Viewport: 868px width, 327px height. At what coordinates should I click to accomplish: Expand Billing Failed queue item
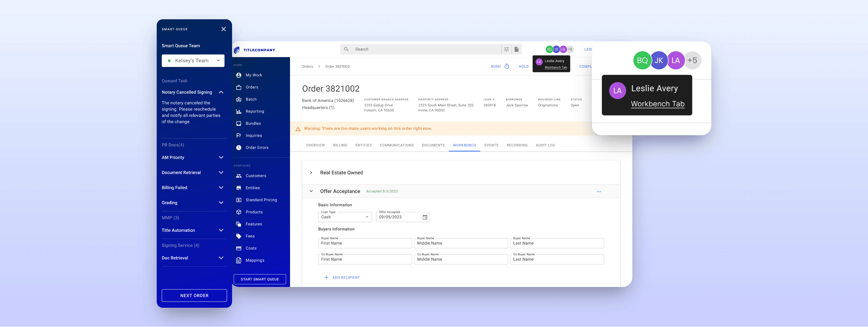click(x=221, y=188)
